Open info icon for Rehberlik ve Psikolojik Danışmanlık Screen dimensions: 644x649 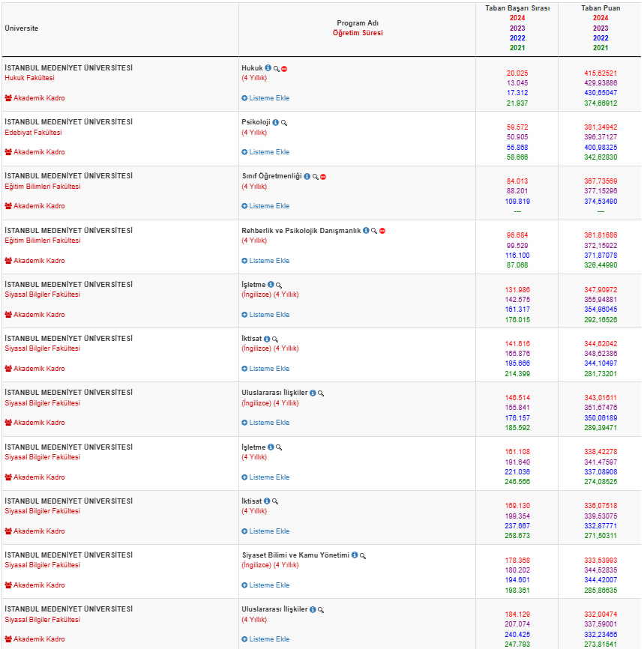(x=366, y=231)
